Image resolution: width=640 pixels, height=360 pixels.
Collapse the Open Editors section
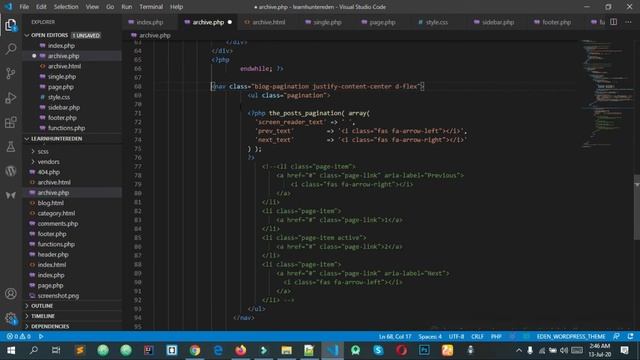click(x=27, y=36)
